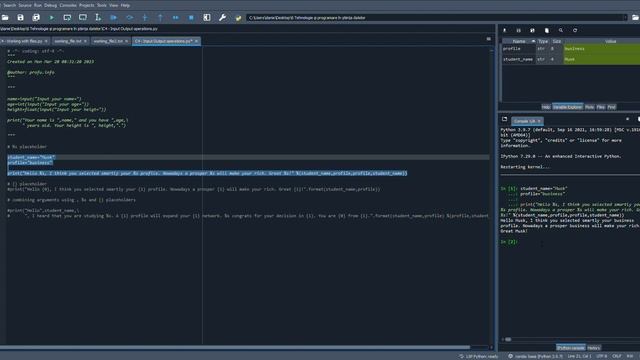640x360 pixels.
Task: Save the current file
Action: click(20, 18)
